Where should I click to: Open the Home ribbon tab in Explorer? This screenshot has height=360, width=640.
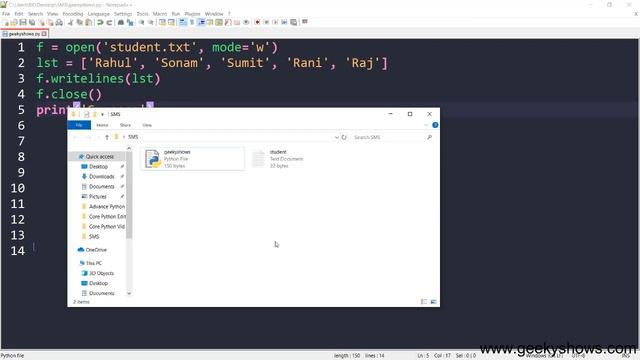102,125
